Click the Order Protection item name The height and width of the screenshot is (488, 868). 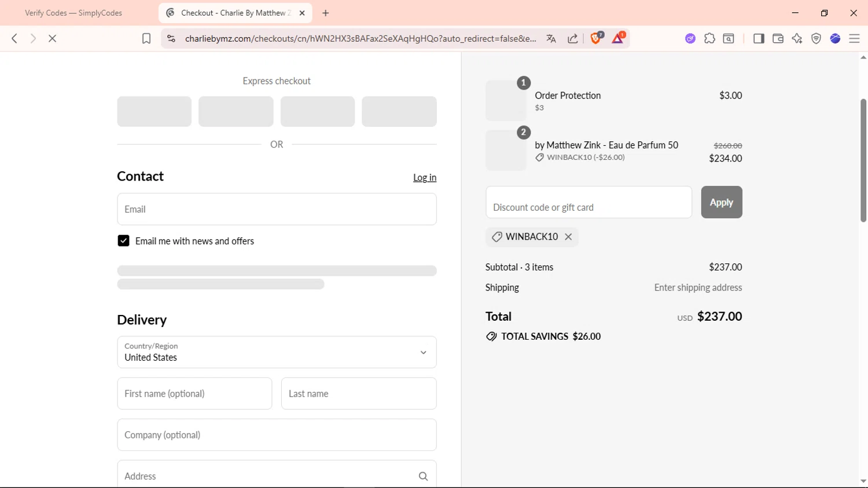point(568,96)
